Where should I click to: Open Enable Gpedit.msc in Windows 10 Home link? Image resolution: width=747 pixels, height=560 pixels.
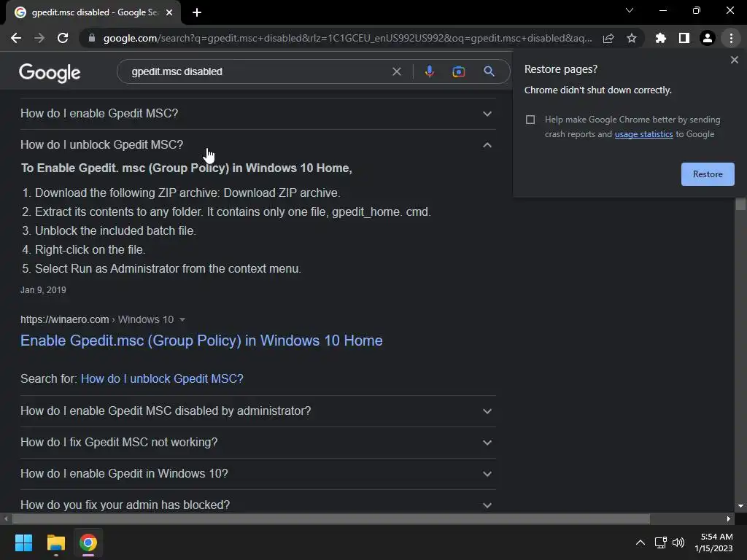point(201,341)
